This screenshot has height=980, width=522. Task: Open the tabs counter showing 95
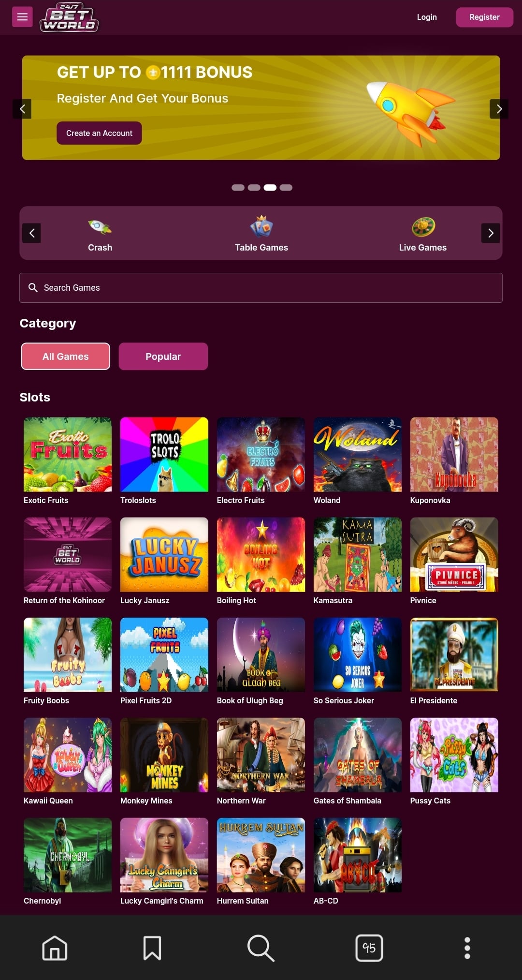point(369,948)
